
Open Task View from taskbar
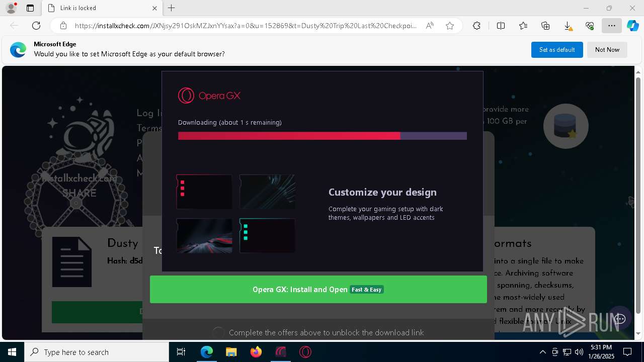pyautogui.click(x=182, y=352)
